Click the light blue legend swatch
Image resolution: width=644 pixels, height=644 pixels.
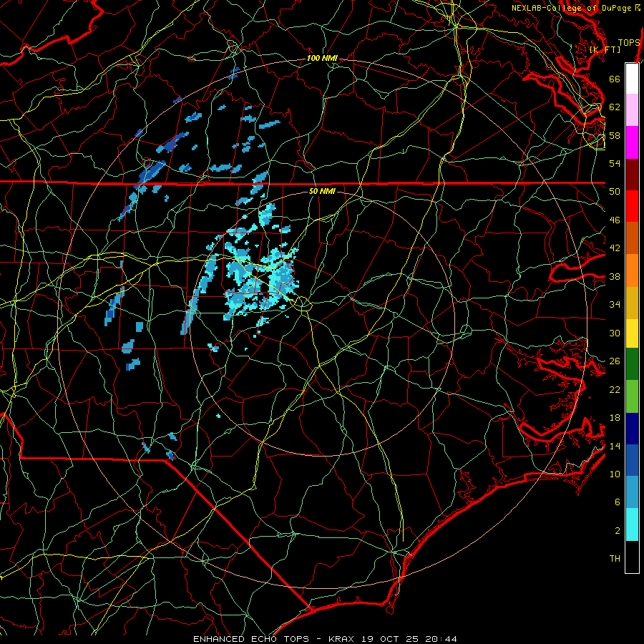pyautogui.click(x=632, y=492)
